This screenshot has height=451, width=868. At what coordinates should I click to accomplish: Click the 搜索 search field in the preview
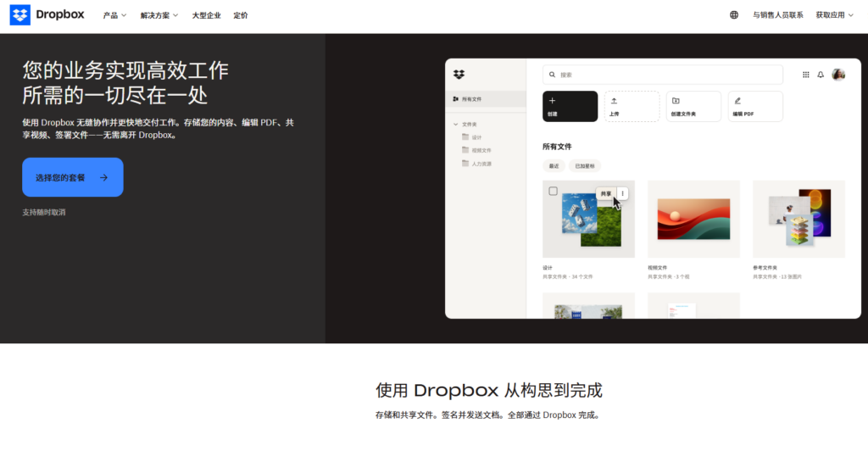662,75
